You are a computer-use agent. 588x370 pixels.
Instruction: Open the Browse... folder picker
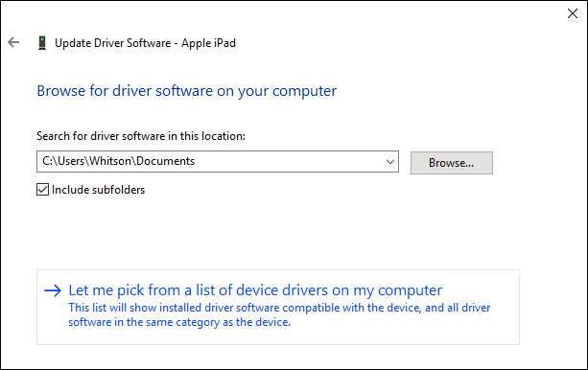click(x=452, y=163)
